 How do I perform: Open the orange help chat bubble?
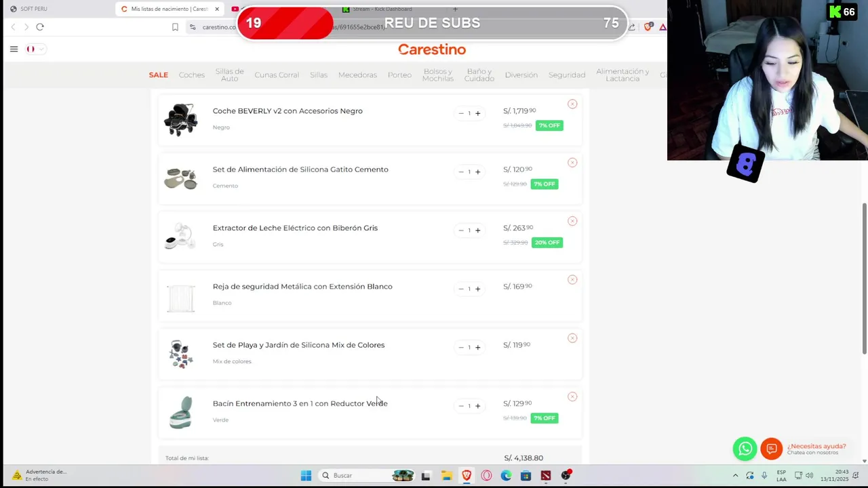[771, 449]
